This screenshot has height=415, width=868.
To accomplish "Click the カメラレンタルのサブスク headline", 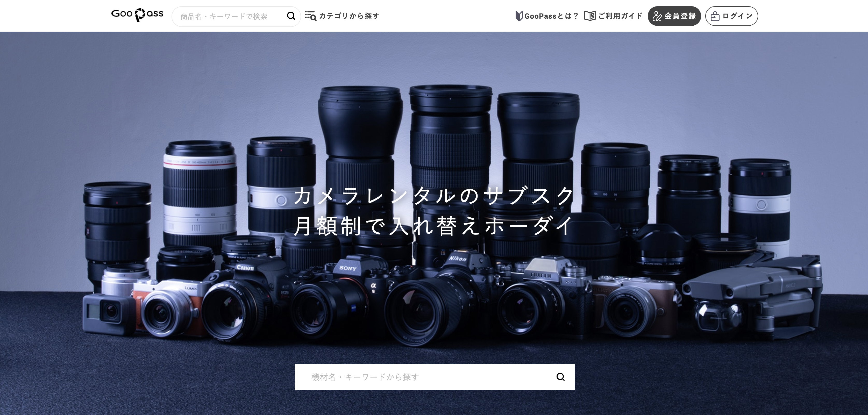I will (x=434, y=196).
